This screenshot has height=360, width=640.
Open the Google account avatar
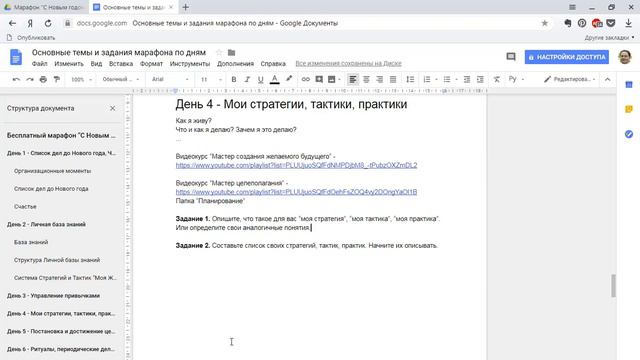[625, 57]
